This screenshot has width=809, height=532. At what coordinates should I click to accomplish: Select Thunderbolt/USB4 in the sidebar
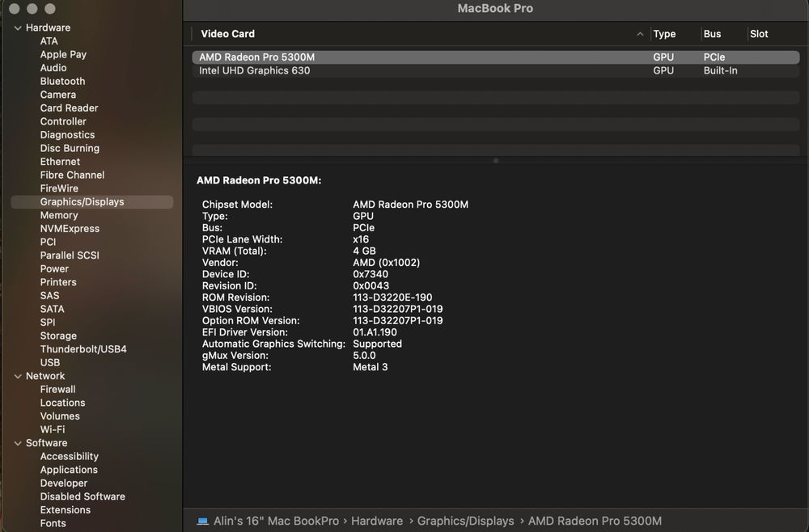click(x=83, y=349)
